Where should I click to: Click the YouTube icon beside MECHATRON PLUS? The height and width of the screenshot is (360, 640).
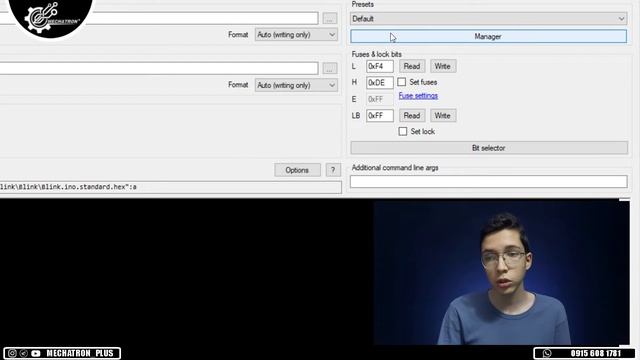point(36,353)
